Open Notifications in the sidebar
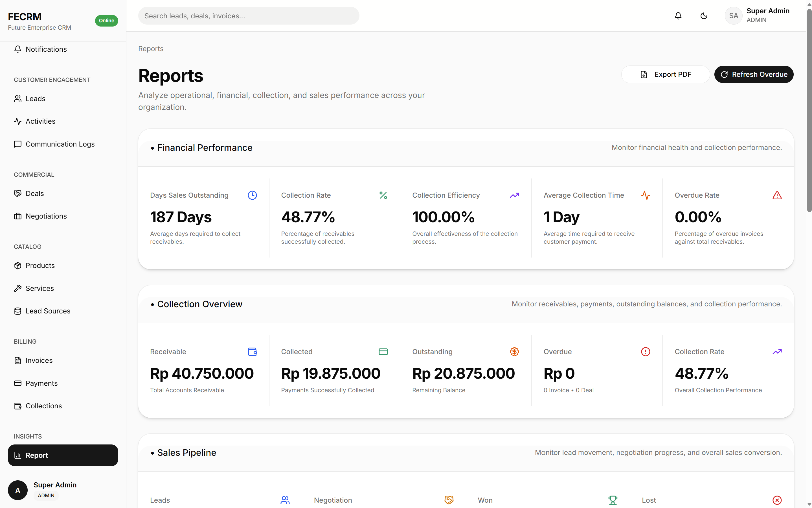 click(63, 49)
